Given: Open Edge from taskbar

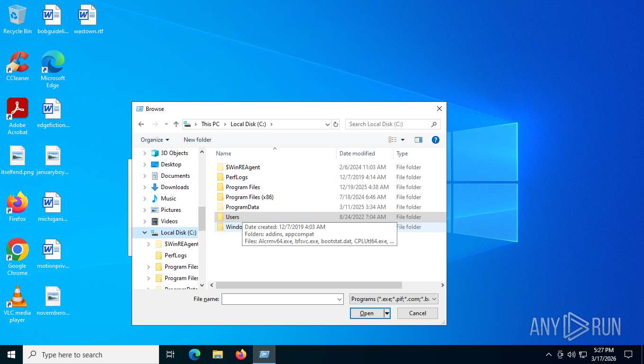Looking at the screenshot, I should point(195,355).
